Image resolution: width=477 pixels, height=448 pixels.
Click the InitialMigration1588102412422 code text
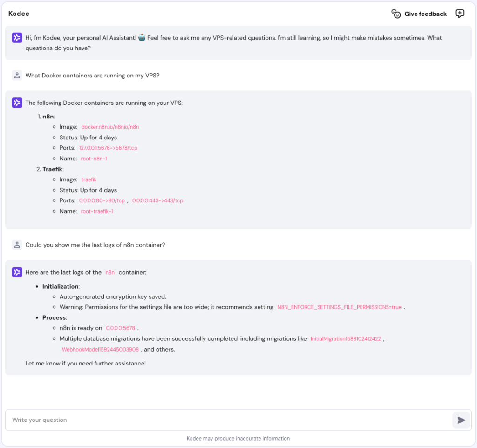pos(346,339)
